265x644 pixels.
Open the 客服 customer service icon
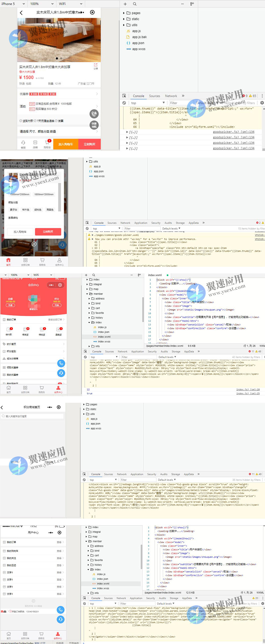click(23, 144)
